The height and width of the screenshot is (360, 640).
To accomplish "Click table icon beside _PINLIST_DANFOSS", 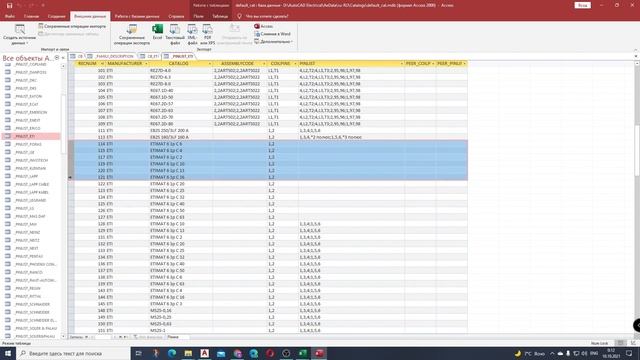I will click(x=8, y=72).
